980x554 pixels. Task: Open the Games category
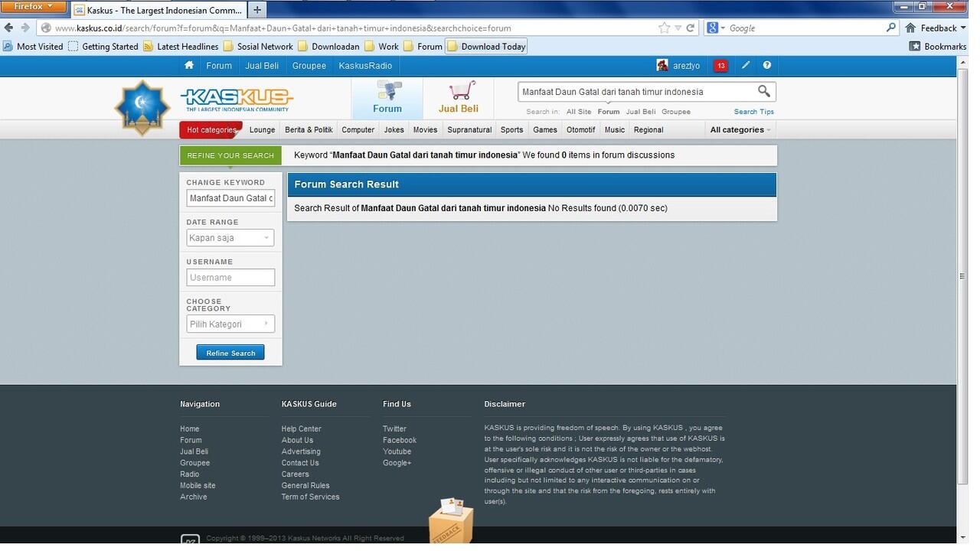[x=545, y=130]
